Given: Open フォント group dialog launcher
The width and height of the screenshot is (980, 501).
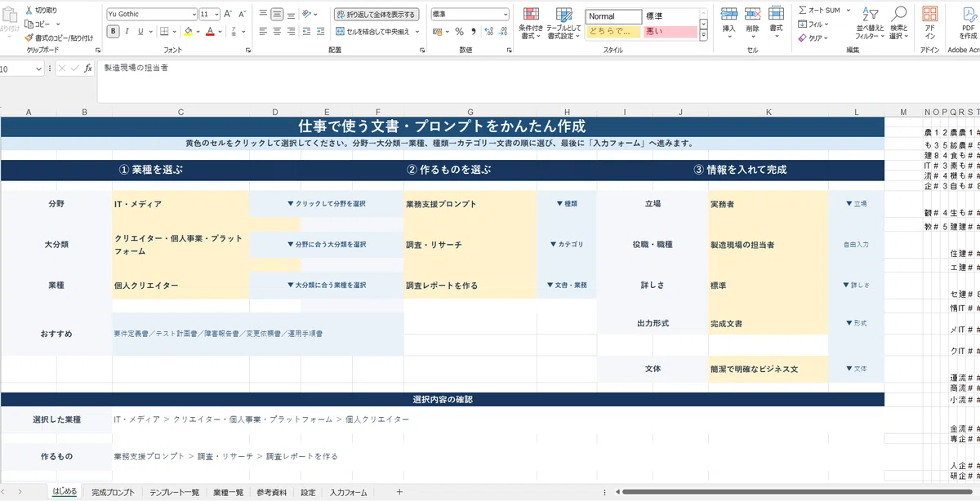Looking at the screenshot, I should coord(247,50).
